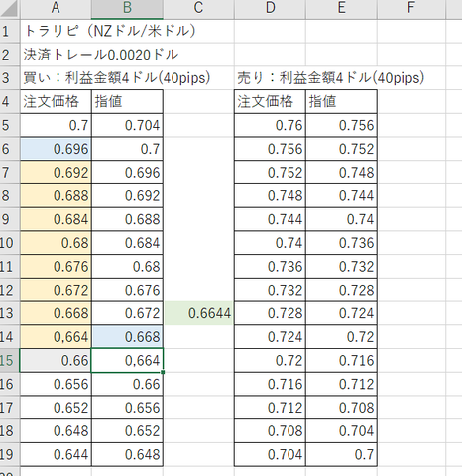The width and height of the screenshot is (462, 476).
Task: Select cell E12 with value 0.728
Action: [341, 290]
